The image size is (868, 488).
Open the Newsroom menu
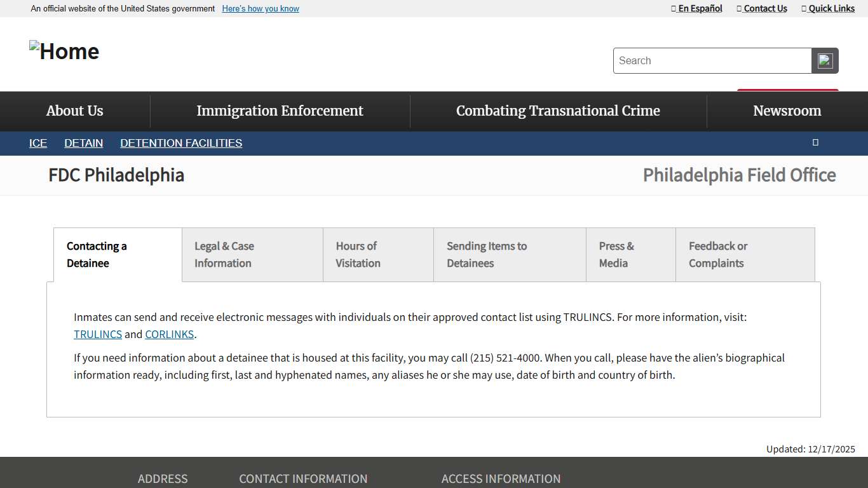pos(787,111)
